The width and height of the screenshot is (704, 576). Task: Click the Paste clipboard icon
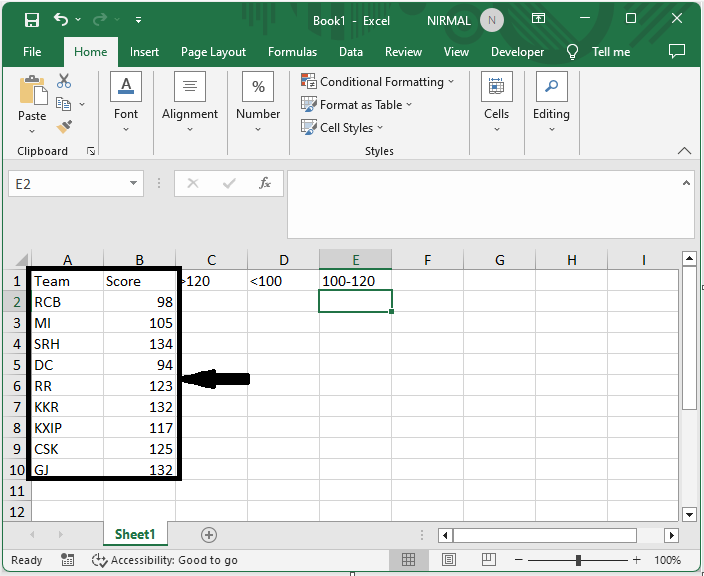(32, 90)
